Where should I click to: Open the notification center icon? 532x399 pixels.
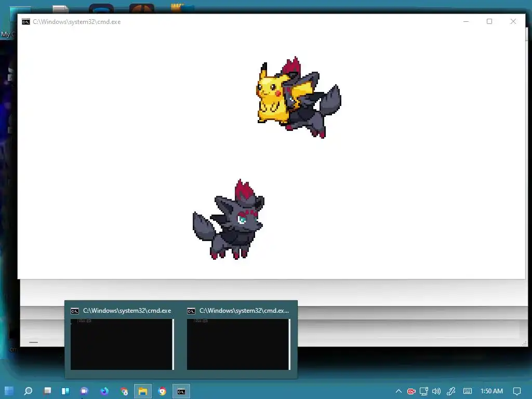pos(517,391)
